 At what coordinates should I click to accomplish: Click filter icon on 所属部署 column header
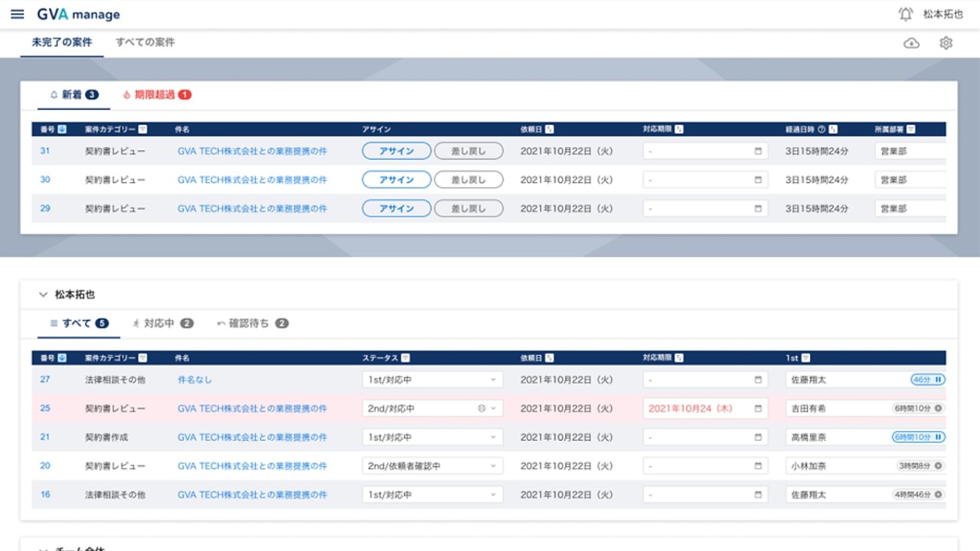910,129
